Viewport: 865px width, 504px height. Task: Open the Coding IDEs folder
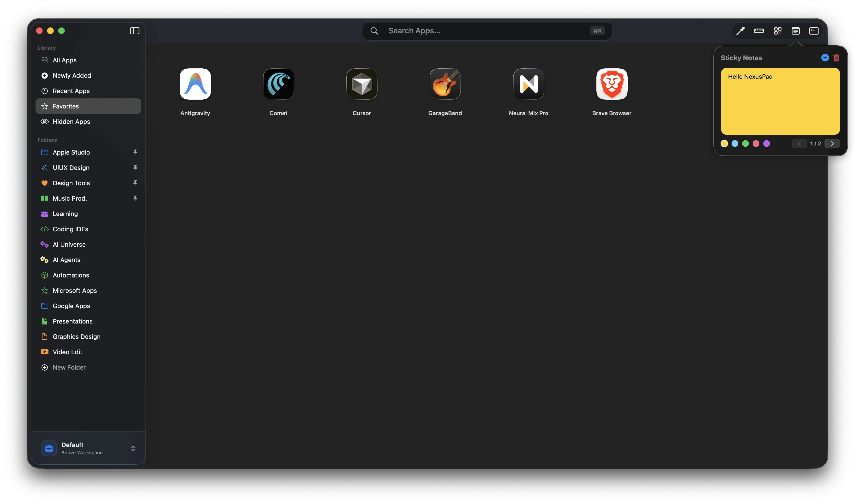pos(88,229)
